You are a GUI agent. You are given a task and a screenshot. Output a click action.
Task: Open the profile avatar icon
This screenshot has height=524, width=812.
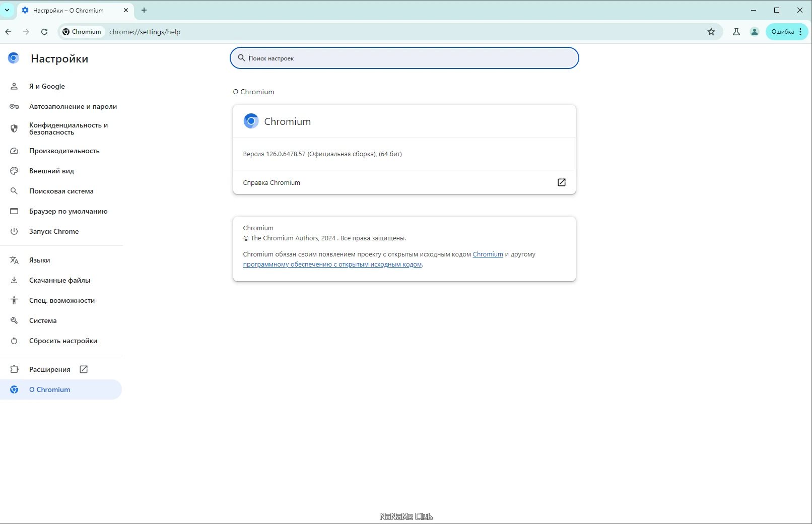pos(754,32)
